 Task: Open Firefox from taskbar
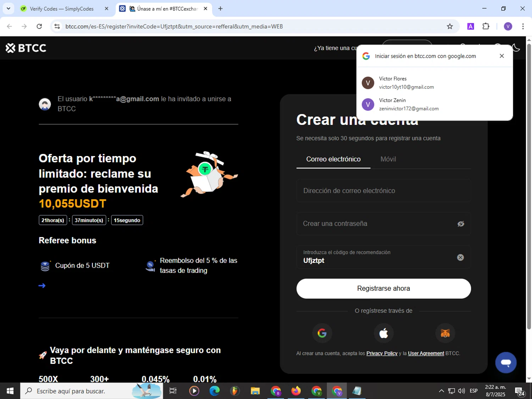tap(296, 391)
